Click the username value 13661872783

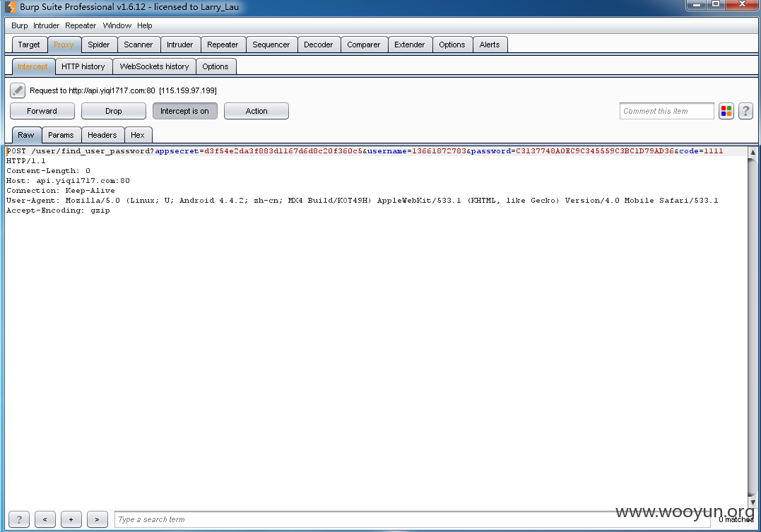[x=439, y=151]
